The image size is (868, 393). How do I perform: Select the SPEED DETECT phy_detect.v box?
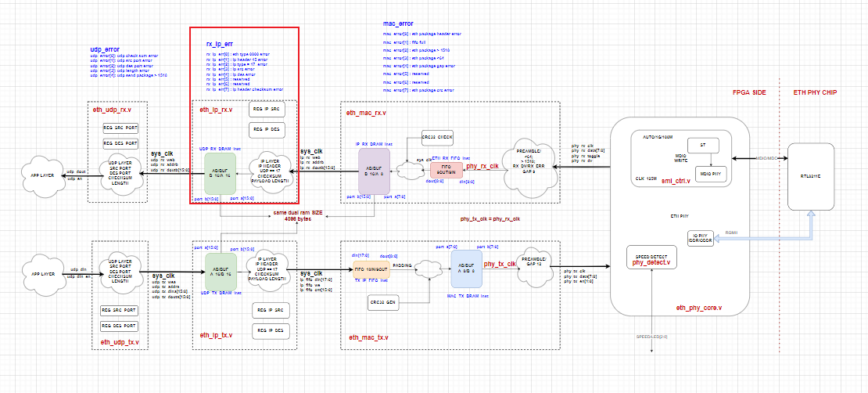(651, 258)
